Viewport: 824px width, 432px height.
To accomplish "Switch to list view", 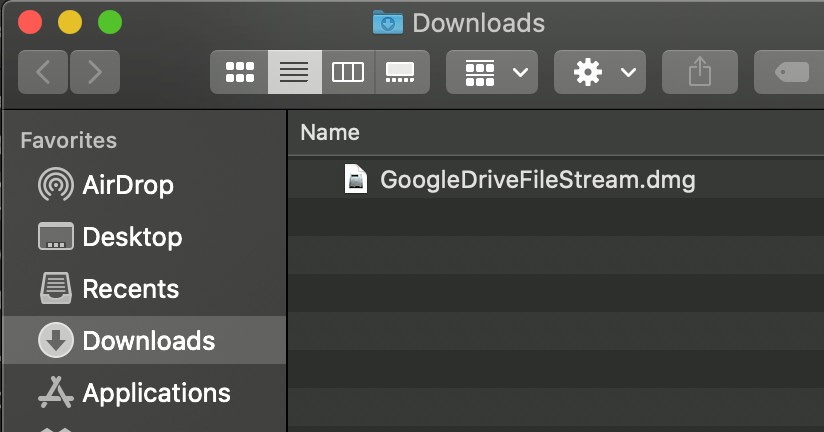I will (x=294, y=72).
